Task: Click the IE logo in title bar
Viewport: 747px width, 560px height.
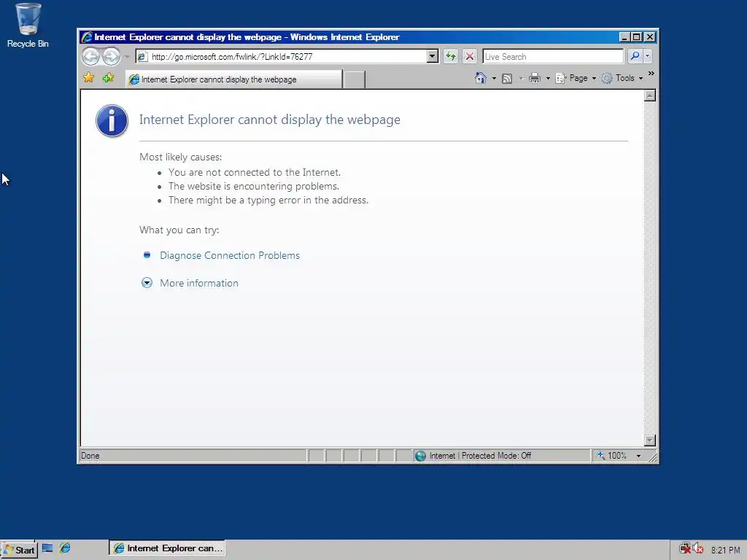Action: pyautogui.click(x=87, y=36)
